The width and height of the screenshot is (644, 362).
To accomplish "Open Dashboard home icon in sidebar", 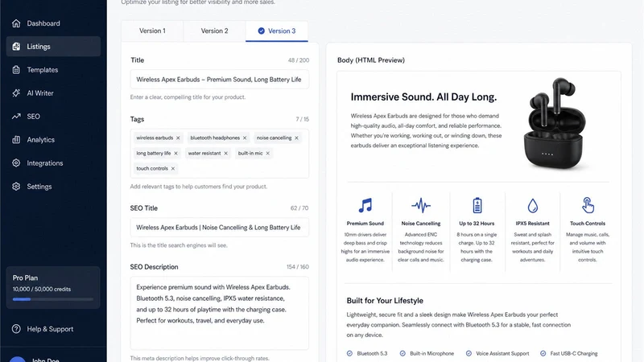I will coord(16,23).
